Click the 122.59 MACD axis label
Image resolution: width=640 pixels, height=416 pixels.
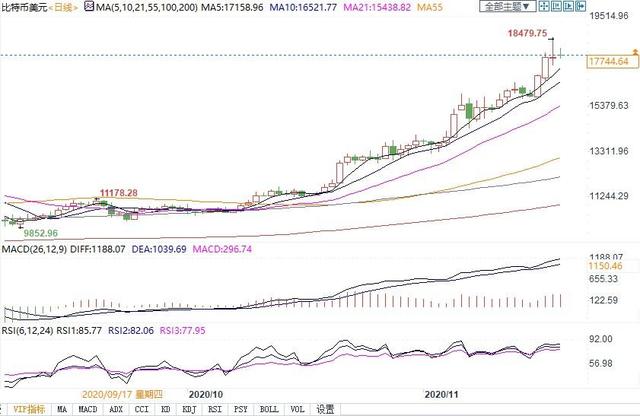point(604,300)
